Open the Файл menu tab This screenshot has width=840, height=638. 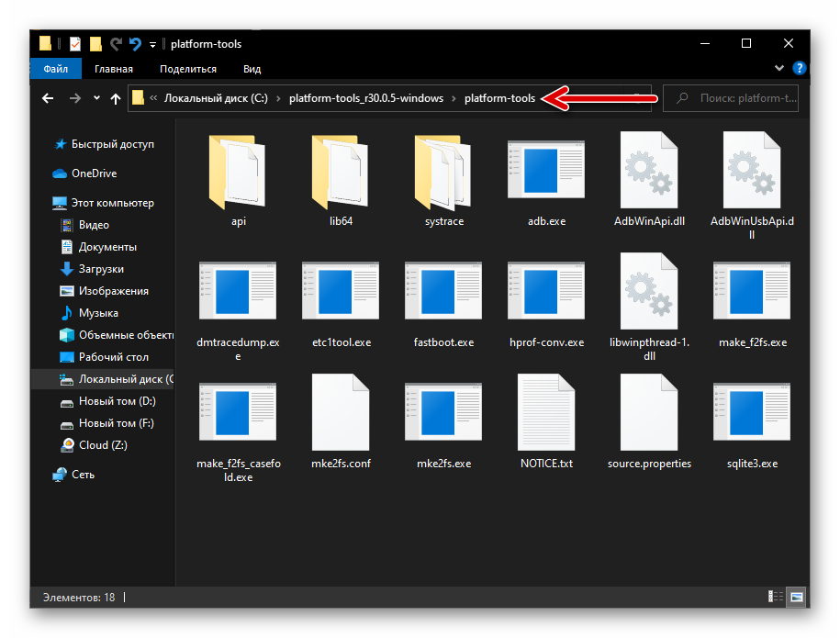(x=55, y=69)
